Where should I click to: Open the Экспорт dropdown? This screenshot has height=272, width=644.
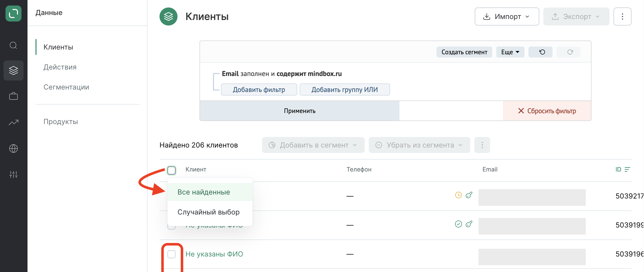click(576, 16)
